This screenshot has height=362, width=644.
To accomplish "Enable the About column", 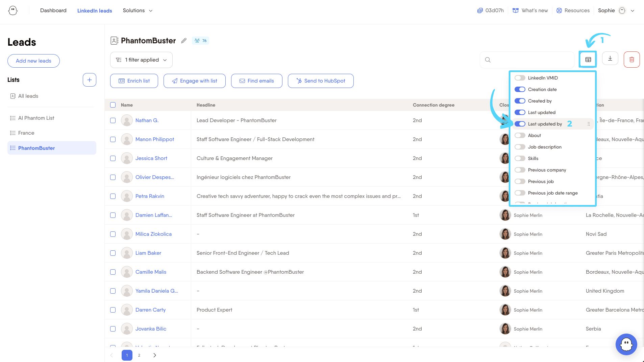I will click(520, 135).
